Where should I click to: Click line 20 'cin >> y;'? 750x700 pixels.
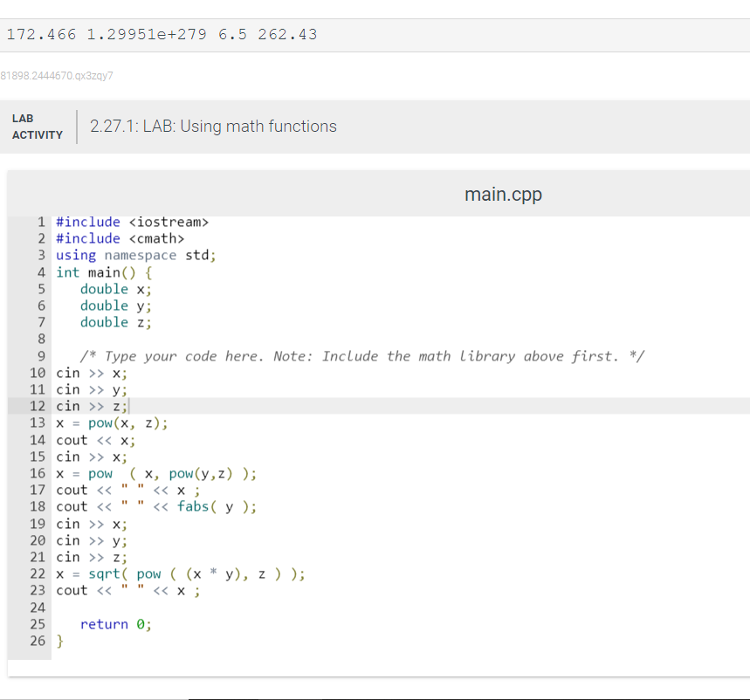(x=92, y=541)
